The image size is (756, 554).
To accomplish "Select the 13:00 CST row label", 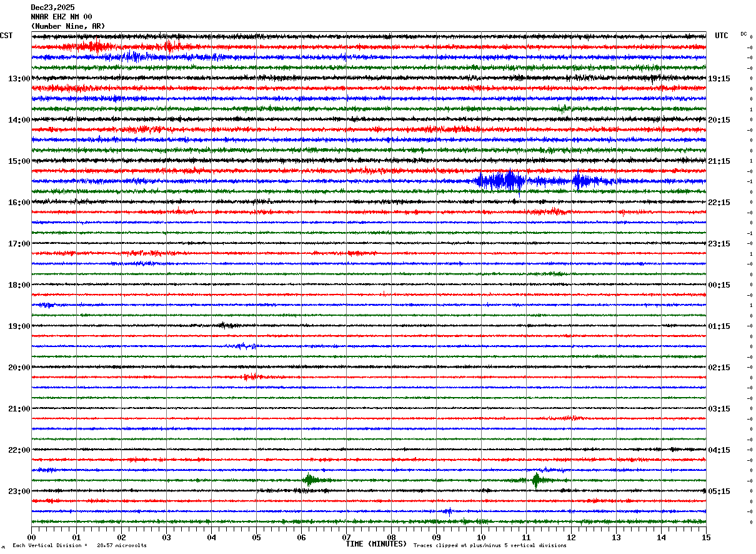I will [19, 79].
